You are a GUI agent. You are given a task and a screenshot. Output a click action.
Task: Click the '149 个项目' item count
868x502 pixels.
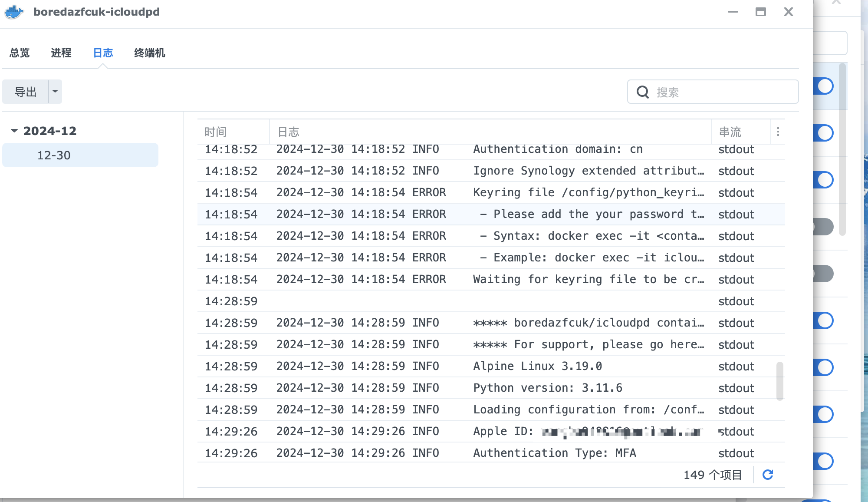pyautogui.click(x=713, y=475)
